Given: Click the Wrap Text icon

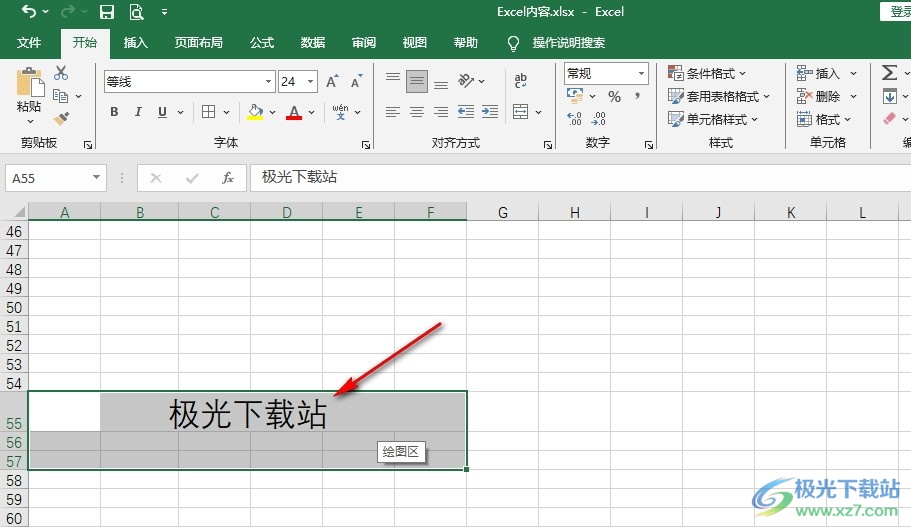Looking at the screenshot, I should tap(521, 81).
